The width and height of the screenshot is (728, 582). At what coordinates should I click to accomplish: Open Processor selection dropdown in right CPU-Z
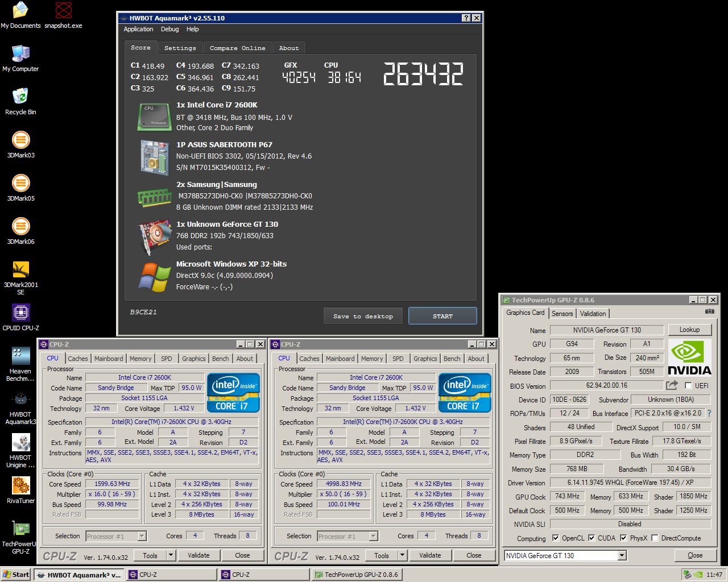[x=373, y=536]
